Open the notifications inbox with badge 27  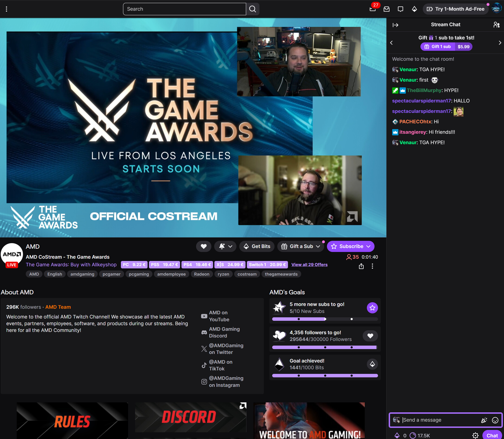coord(372,9)
